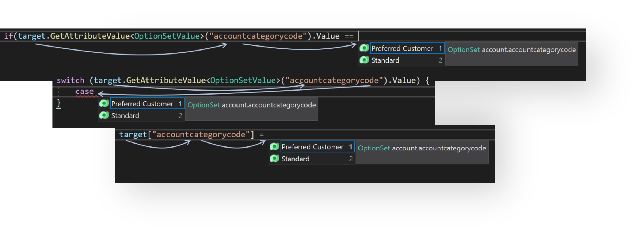Screen dimensions: 644x237
Task: Click the value 2 beside Standard under the if statement
Action: click(x=440, y=60)
